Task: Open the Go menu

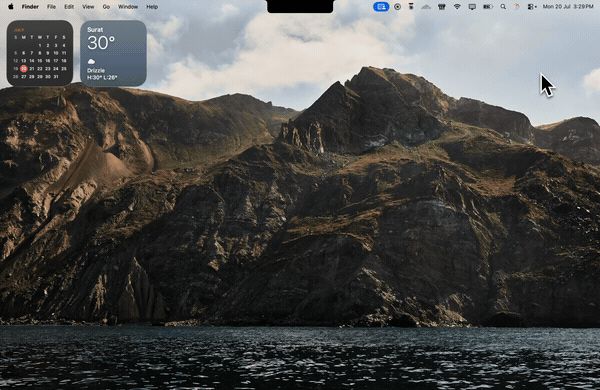Action: click(x=106, y=7)
